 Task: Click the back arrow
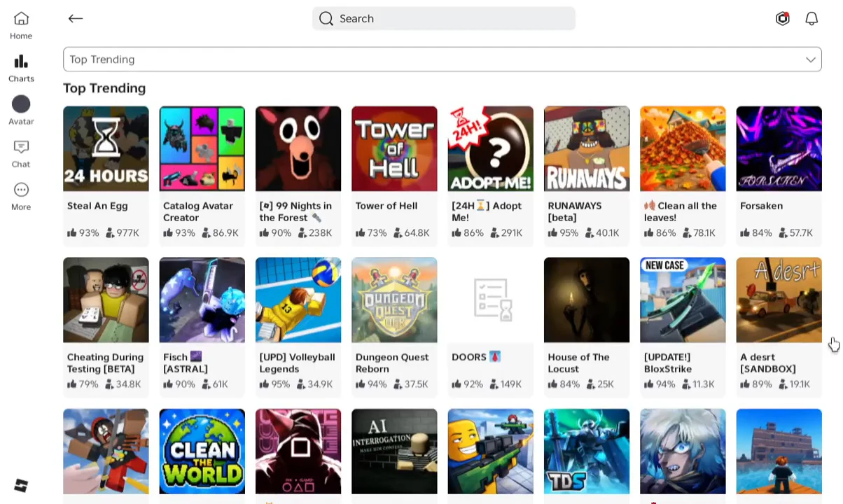click(76, 18)
